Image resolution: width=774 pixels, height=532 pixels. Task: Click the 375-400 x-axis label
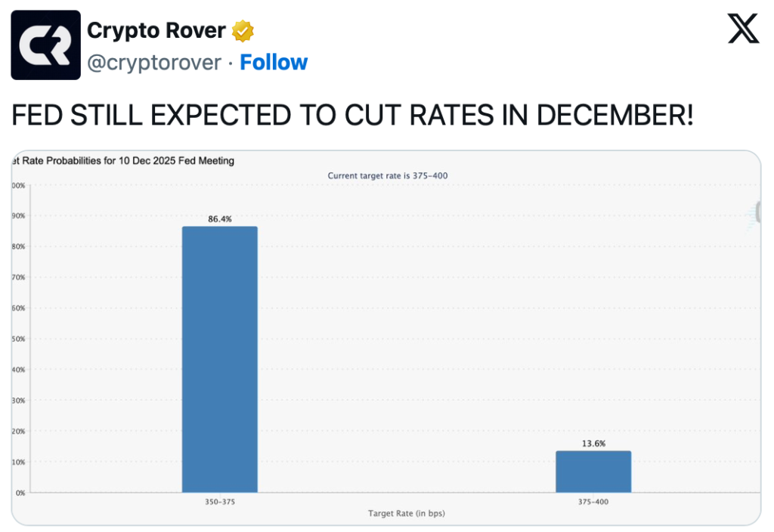pyautogui.click(x=593, y=502)
